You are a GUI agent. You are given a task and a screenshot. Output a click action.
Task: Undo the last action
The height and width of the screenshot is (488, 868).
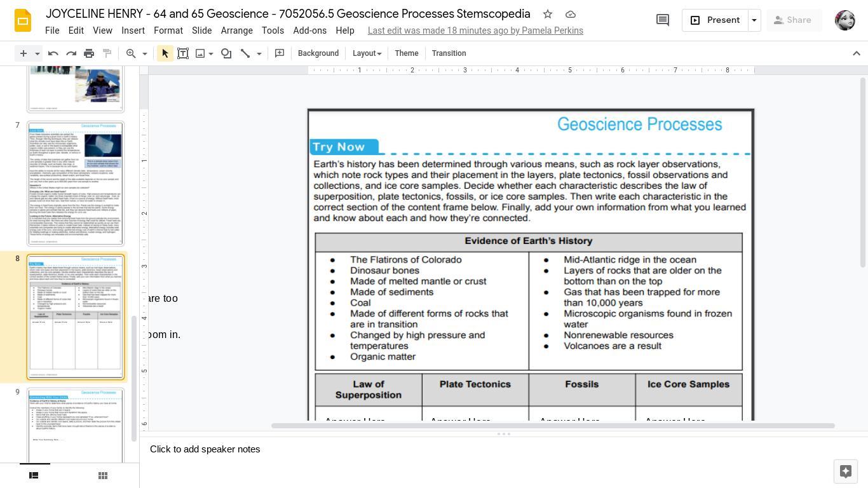point(53,53)
